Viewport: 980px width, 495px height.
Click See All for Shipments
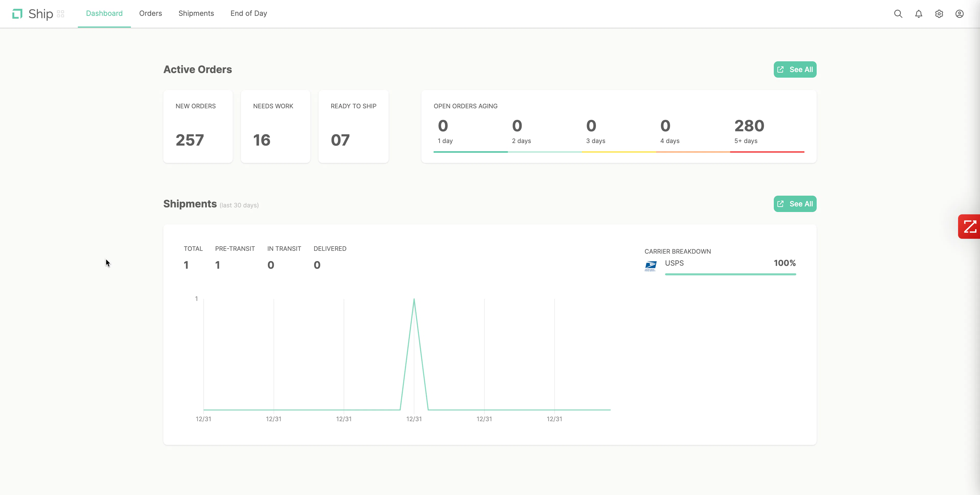point(795,204)
